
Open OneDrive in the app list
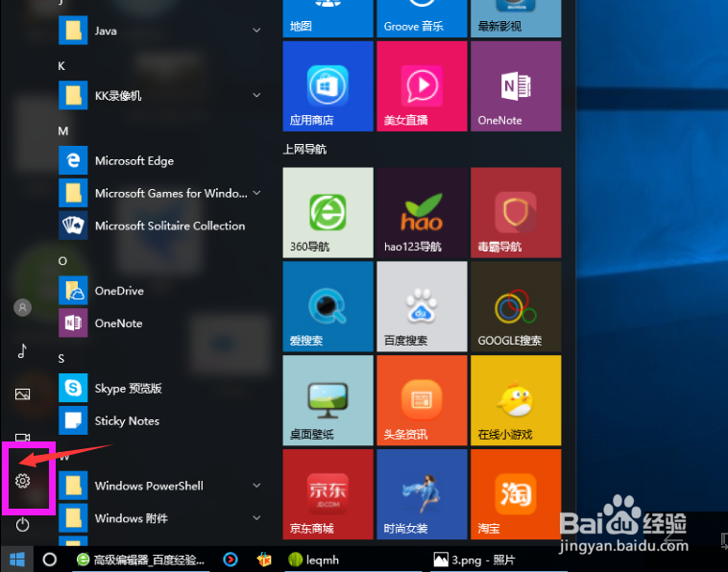160,291
